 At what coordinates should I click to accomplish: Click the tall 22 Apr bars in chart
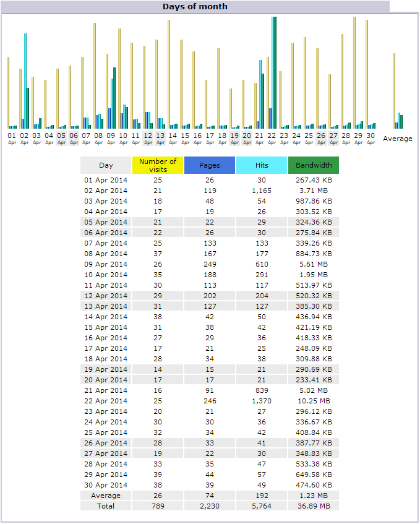click(x=274, y=71)
